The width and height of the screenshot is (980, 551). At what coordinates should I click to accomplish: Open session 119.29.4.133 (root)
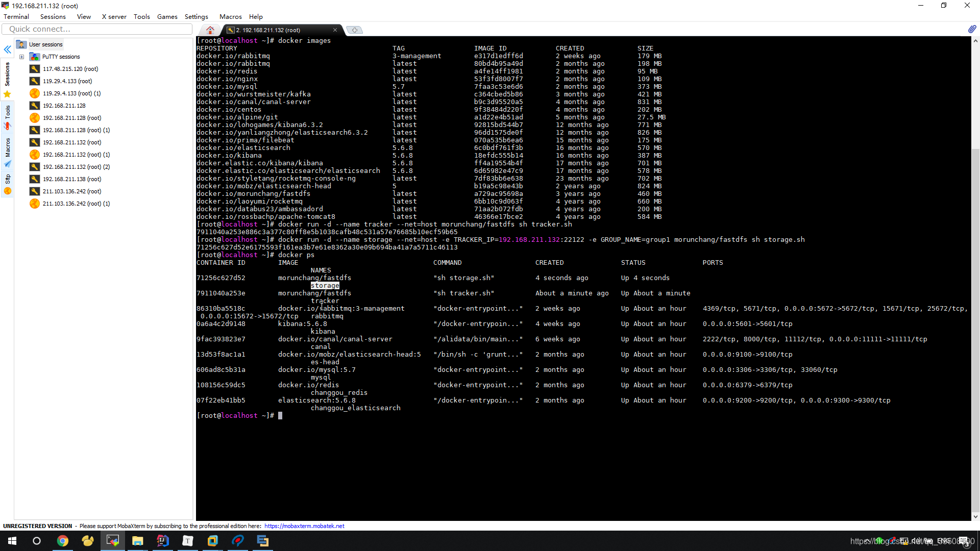[x=67, y=81]
